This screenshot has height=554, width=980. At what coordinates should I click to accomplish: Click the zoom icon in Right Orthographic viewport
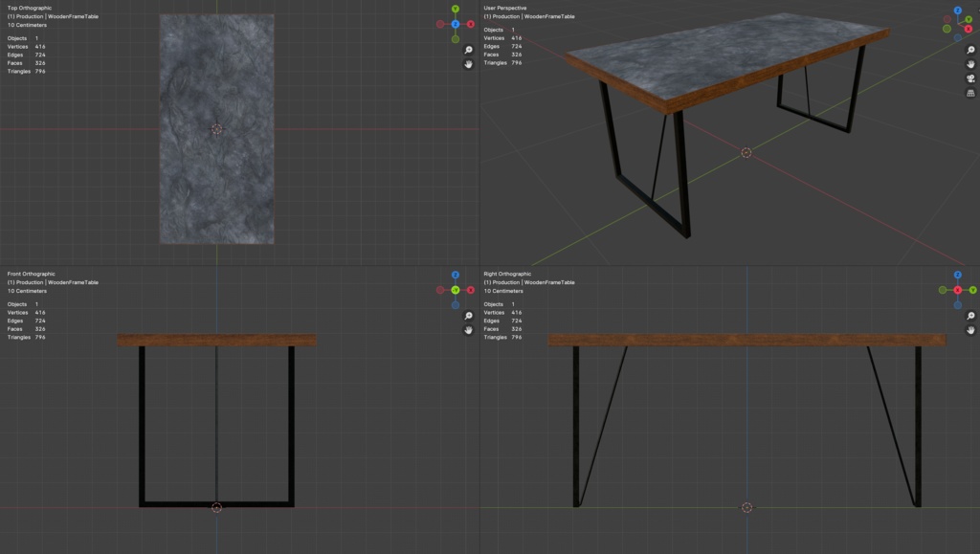970,316
